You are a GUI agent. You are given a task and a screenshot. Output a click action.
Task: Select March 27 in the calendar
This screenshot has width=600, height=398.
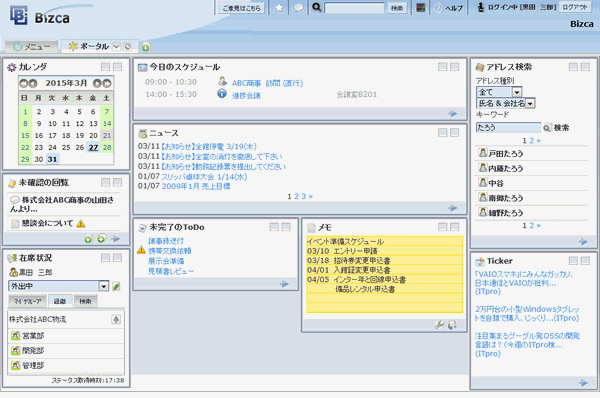93,147
